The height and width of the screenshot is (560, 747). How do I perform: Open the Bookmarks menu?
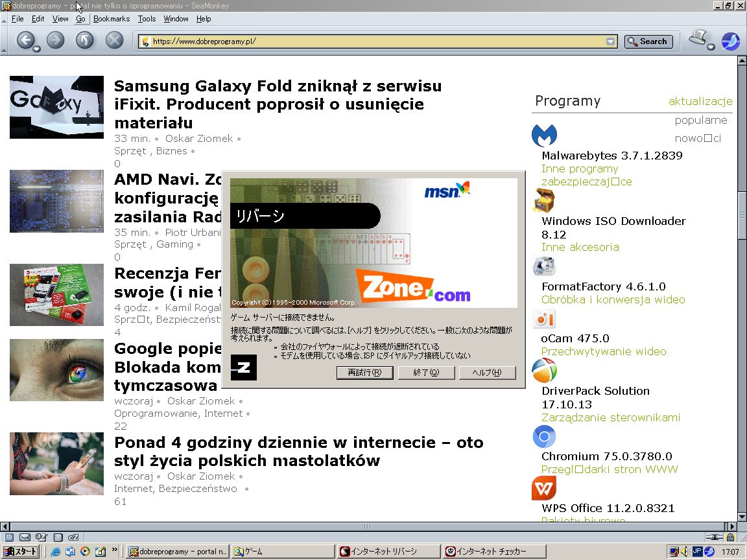[111, 19]
